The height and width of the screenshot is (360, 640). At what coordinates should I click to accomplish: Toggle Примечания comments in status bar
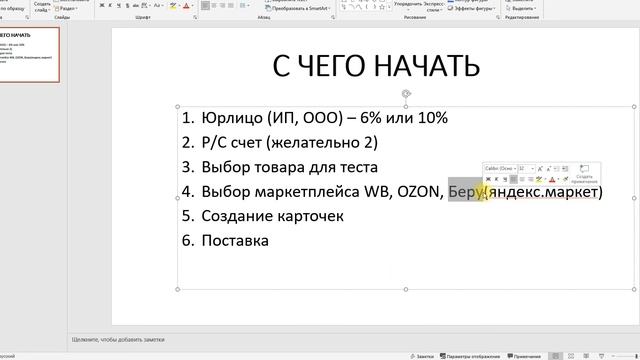524,356
